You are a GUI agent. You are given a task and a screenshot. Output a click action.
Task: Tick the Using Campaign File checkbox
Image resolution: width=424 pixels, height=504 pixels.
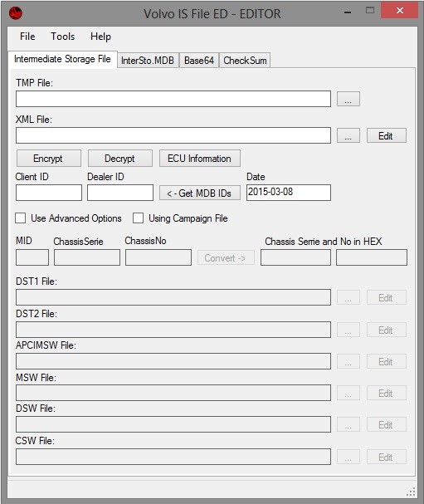coord(138,218)
